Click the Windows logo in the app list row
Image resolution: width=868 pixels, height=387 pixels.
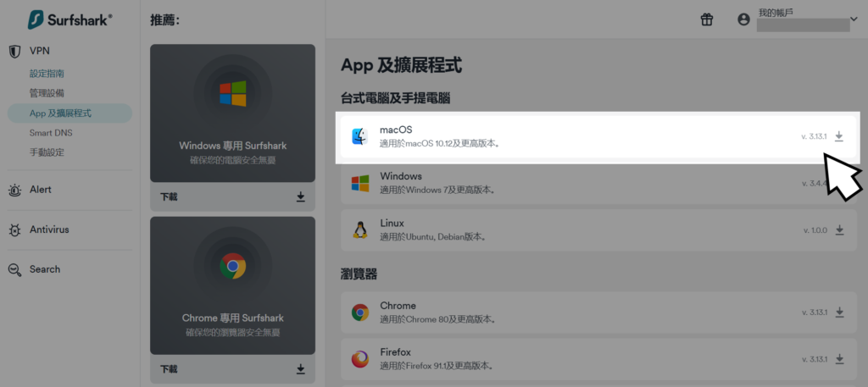coord(359,183)
